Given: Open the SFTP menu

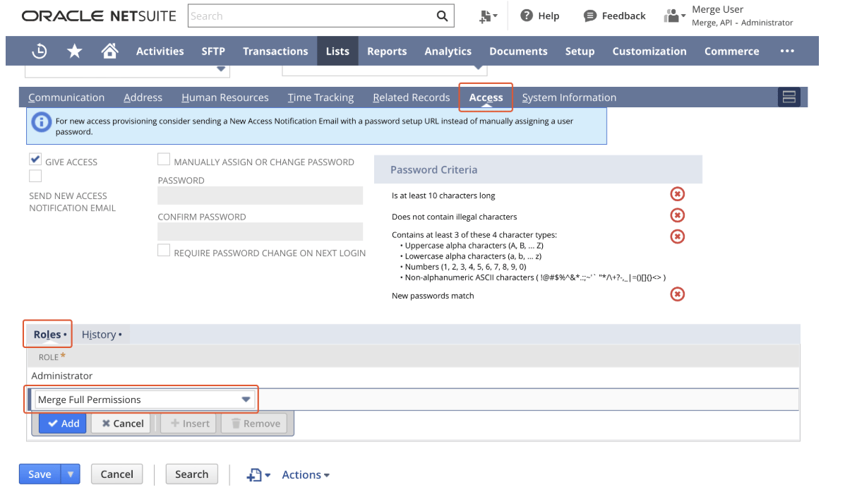Looking at the screenshot, I should click(x=213, y=51).
